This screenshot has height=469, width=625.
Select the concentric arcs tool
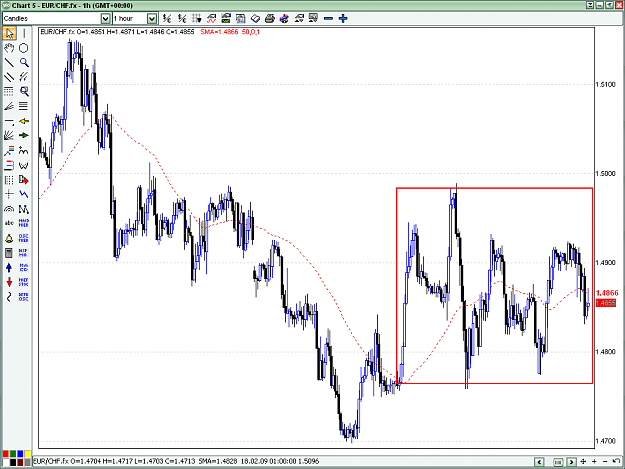coord(9,209)
